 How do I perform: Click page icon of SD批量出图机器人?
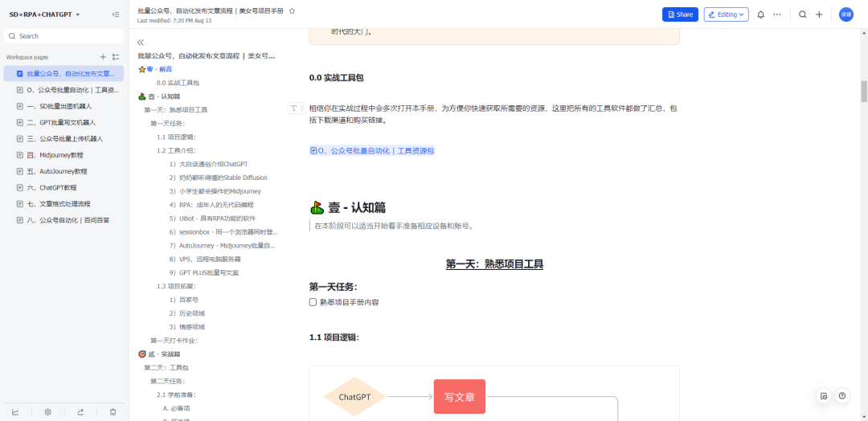coord(20,106)
